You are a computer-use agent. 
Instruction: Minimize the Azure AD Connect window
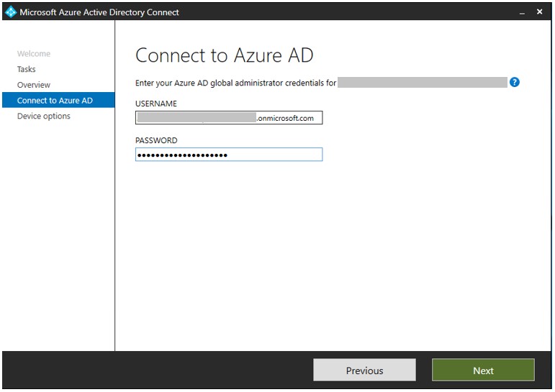pos(522,12)
